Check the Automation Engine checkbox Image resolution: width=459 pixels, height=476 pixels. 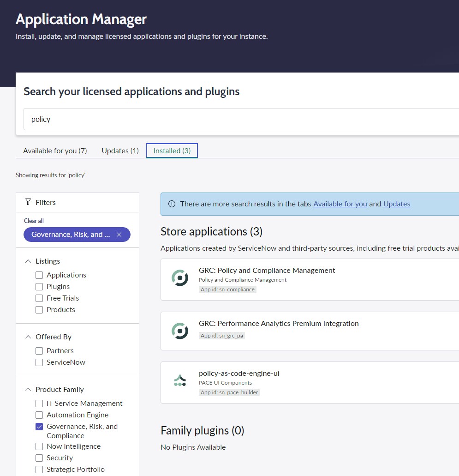39,415
